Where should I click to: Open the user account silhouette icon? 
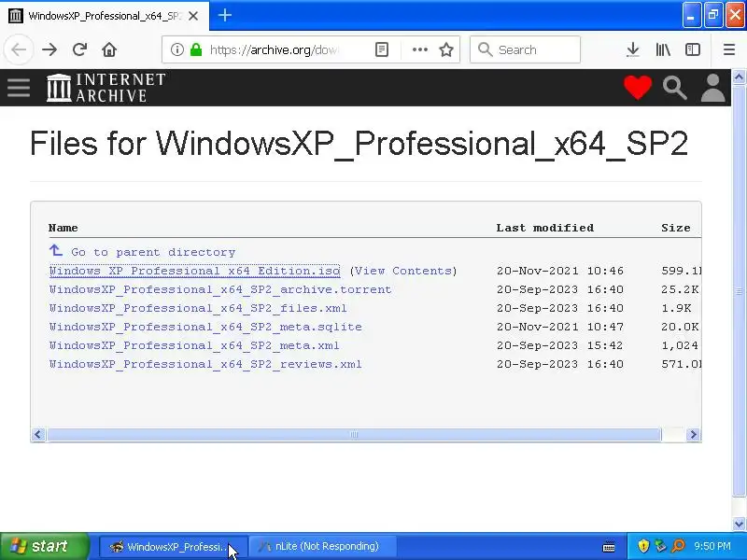point(712,88)
